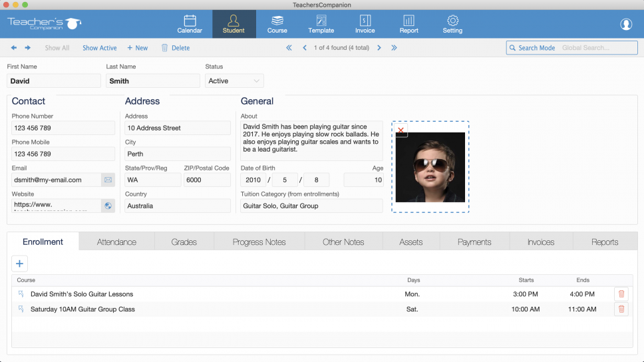The height and width of the screenshot is (362, 644).
Task: Click the globe icon beside Website
Action: (108, 206)
